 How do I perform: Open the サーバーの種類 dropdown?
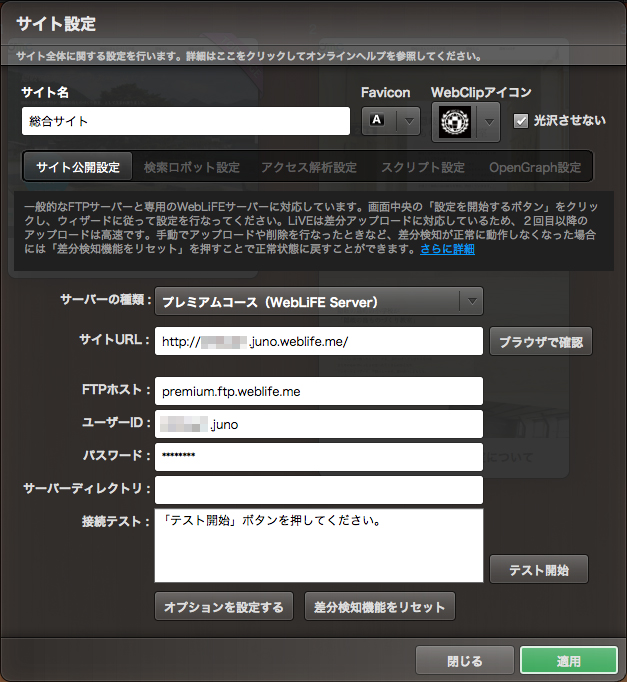tap(319, 301)
